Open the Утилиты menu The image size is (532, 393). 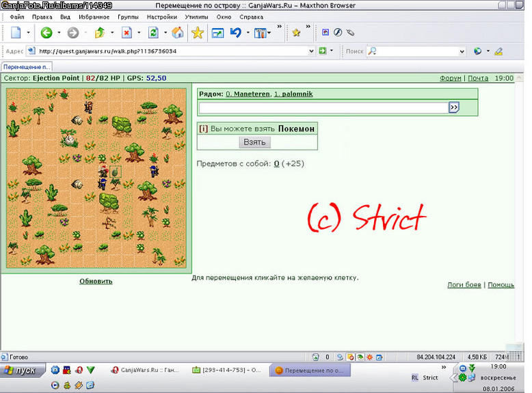click(196, 17)
